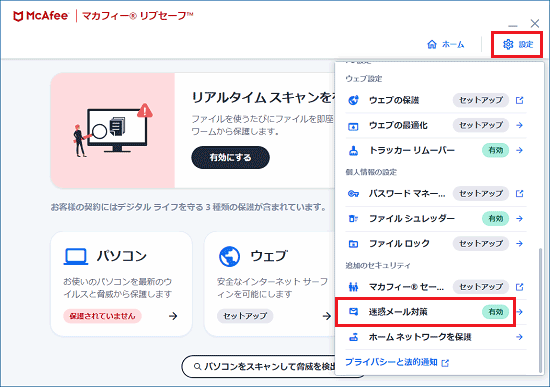Click the arrow on the ウェブ card
The height and width of the screenshot is (387, 550).
(x=327, y=316)
